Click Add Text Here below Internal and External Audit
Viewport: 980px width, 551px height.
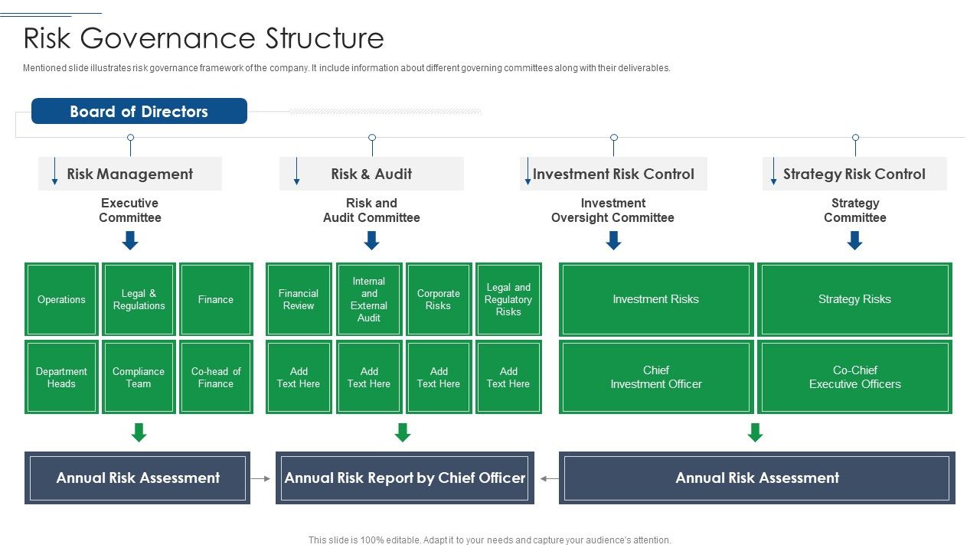click(369, 377)
